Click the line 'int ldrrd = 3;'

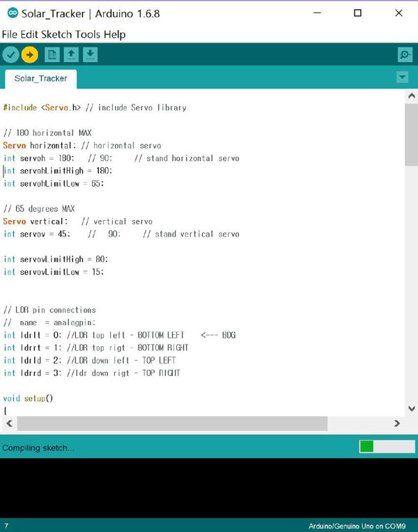tap(33, 373)
